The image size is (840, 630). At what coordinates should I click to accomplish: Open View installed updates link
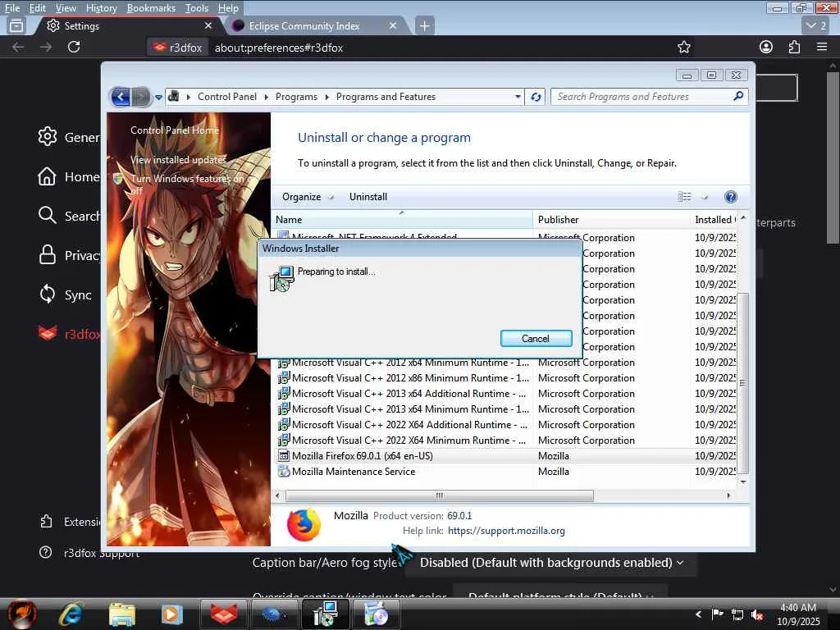(178, 160)
